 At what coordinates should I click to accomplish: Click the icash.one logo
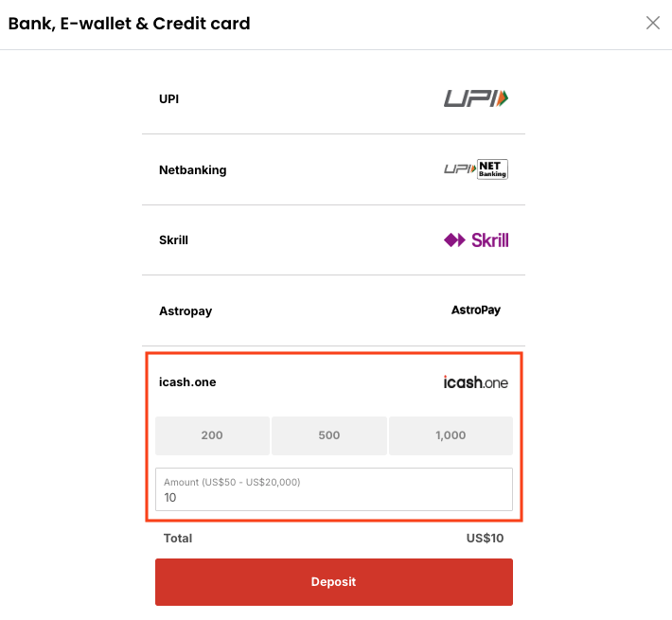coord(476,382)
